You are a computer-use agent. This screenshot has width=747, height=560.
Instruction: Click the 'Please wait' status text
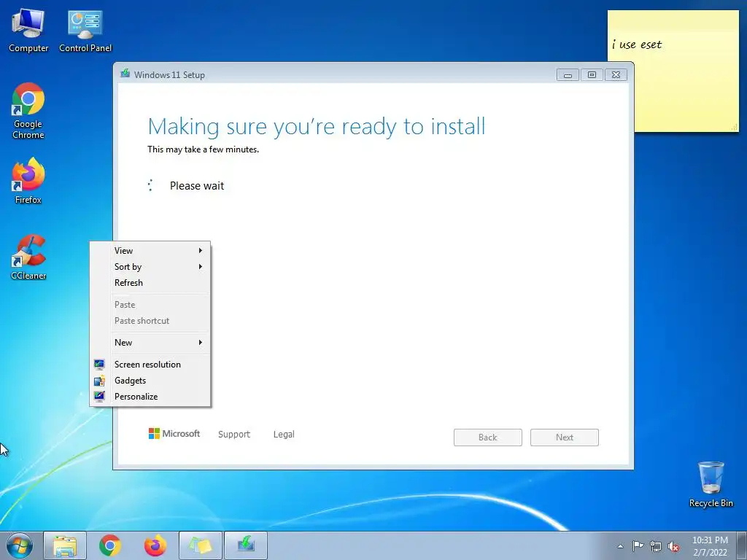point(197,186)
